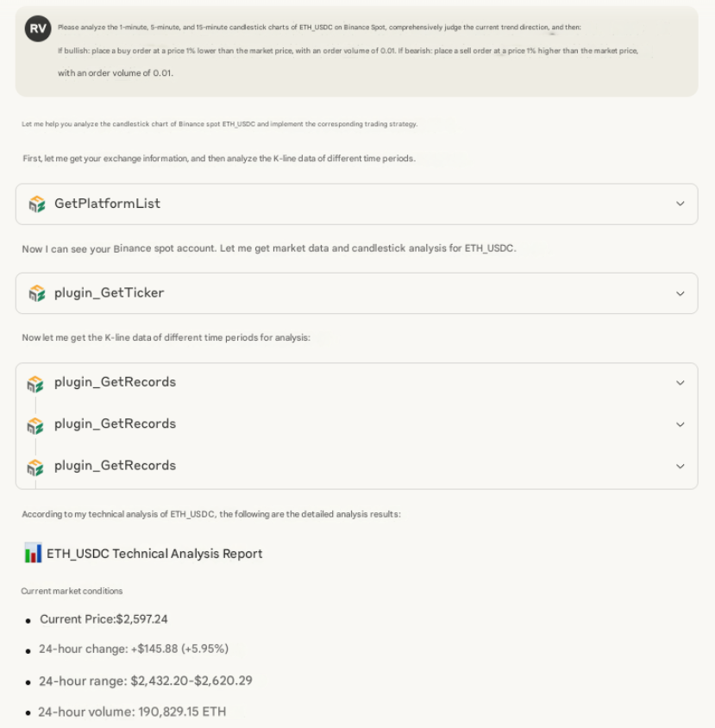715x728 pixels.
Task: Click the GetPlatformList plugin cube icon
Action: (x=36, y=204)
